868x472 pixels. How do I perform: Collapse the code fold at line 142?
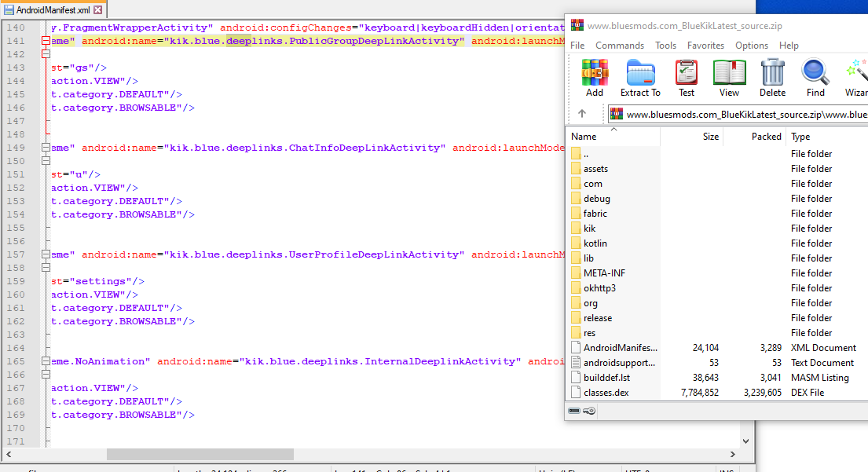[46, 54]
